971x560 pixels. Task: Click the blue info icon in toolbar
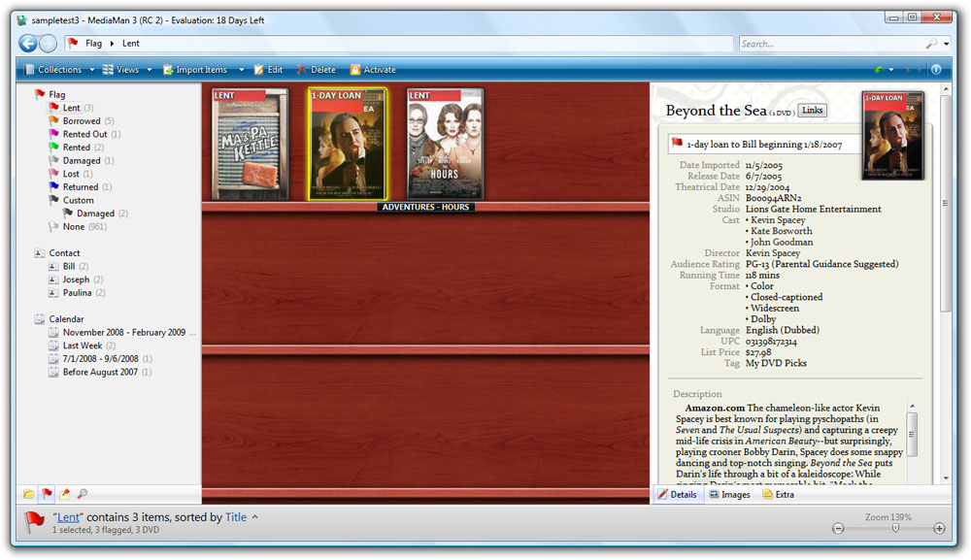[936, 70]
